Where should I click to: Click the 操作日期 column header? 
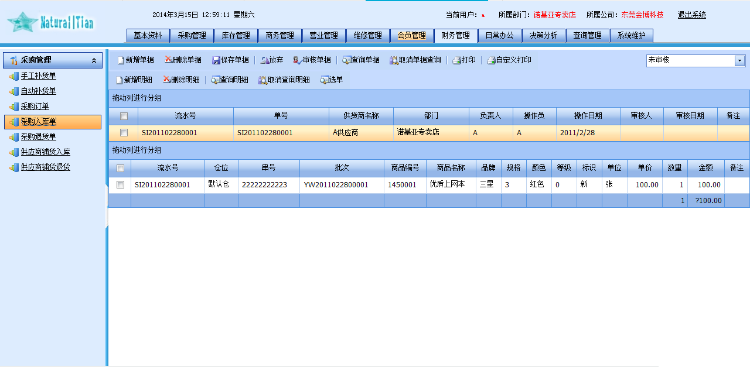(588, 116)
